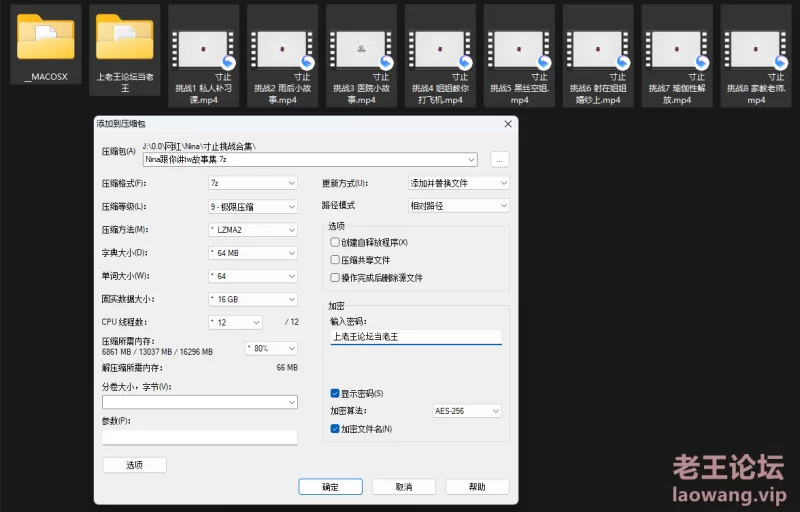Click the browse button with three dots

click(499, 160)
